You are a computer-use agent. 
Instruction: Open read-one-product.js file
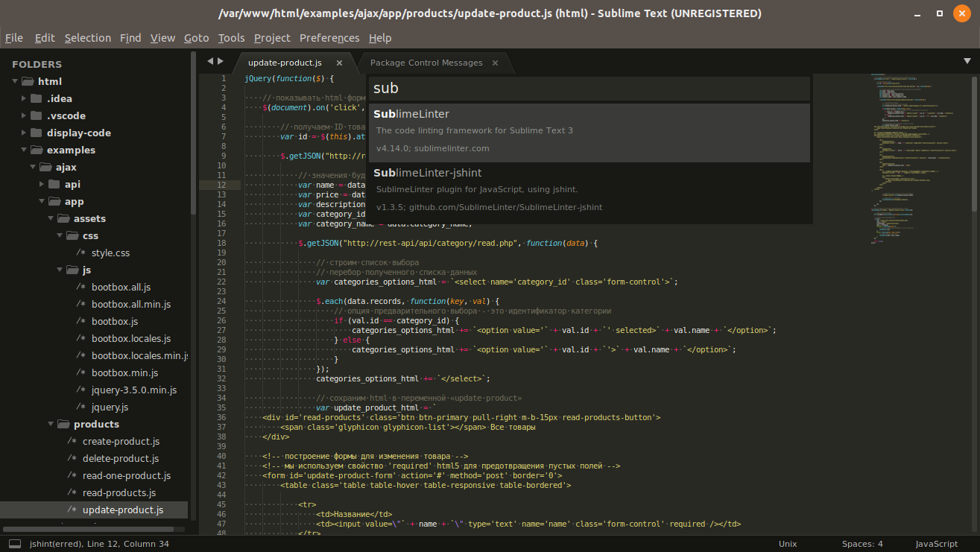[x=127, y=475]
